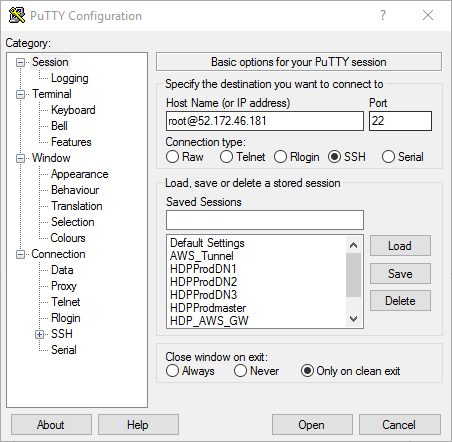Open the Translation category
The image size is (452, 442).
(x=77, y=206)
